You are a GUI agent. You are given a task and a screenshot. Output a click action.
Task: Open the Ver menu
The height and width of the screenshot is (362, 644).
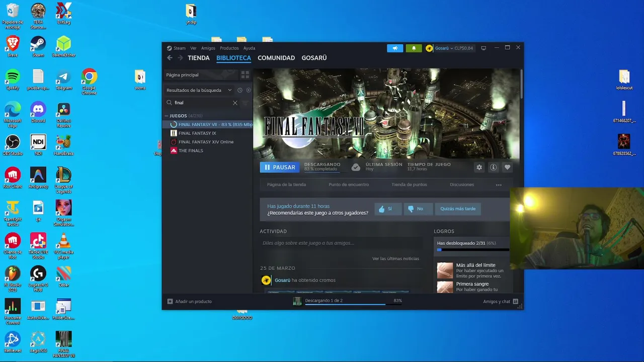(193, 48)
